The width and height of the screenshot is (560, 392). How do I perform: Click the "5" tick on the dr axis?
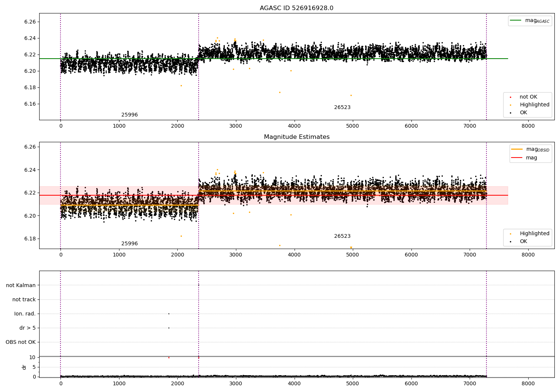pos(34,367)
